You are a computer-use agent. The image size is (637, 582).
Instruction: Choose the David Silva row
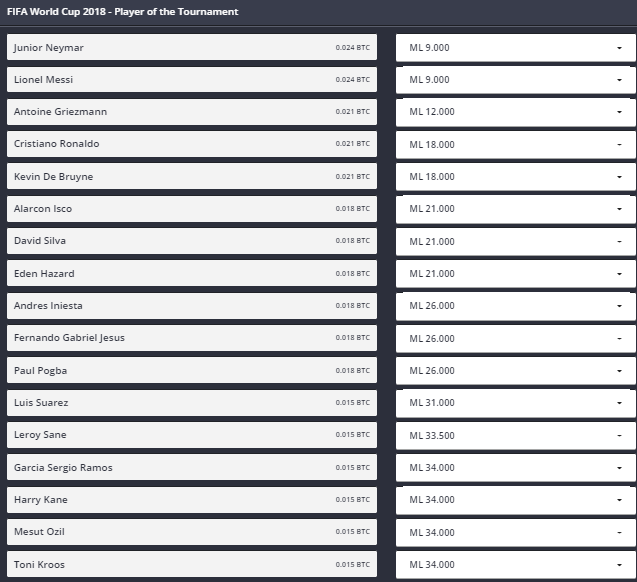(x=192, y=241)
